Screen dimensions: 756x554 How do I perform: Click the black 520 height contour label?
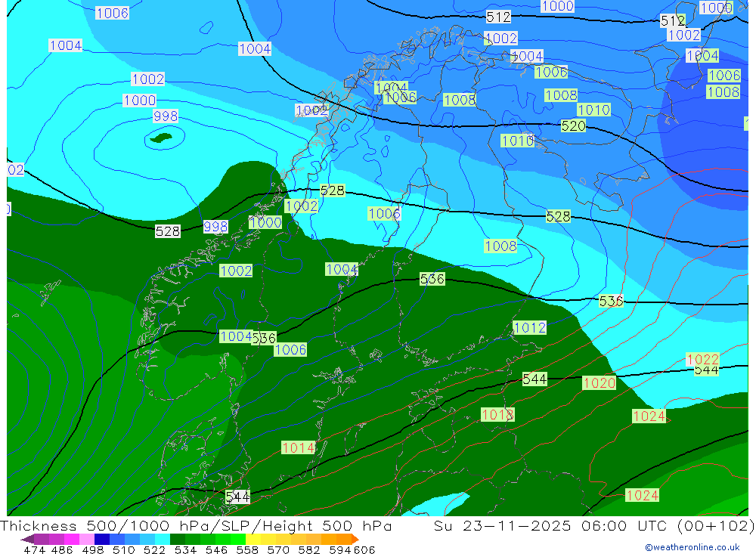pos(573,126)
